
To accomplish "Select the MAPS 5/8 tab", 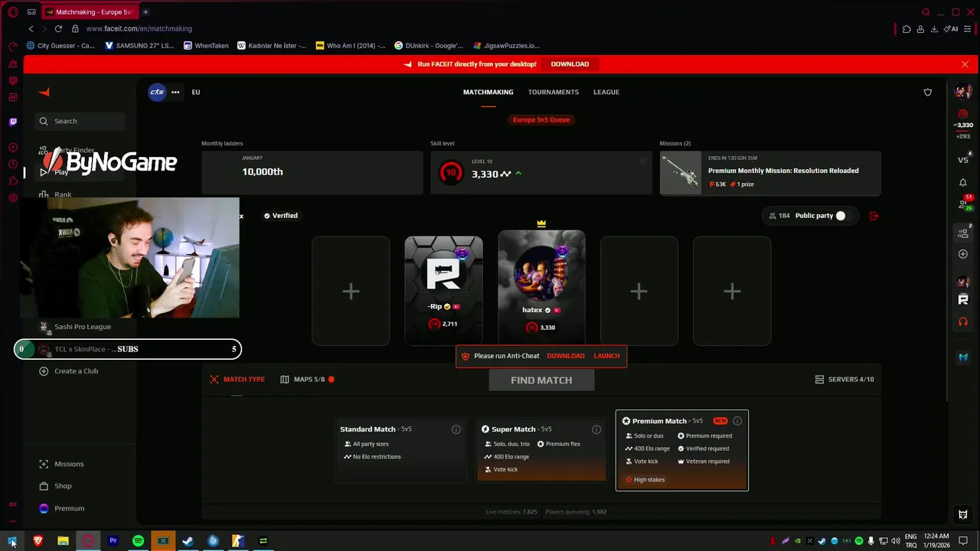I will pyautogui.click(x=307, y=380).
